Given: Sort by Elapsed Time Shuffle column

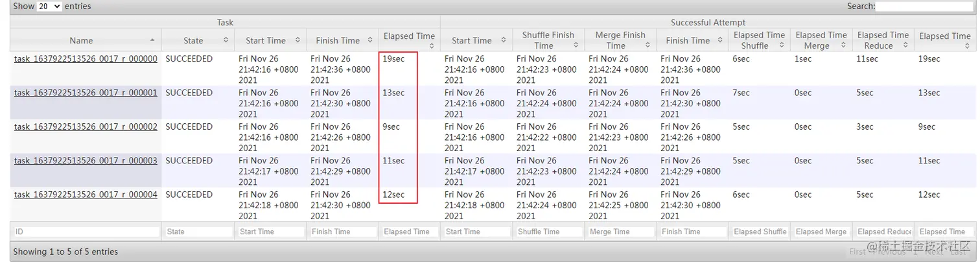Looking at the screenshot, I should (x=759, y=40).
